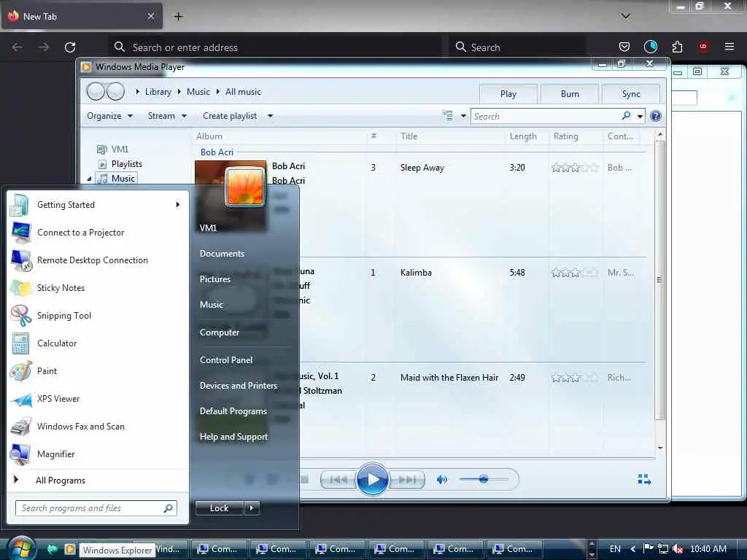Open the Stream dropdown menu
This screenshot has width=747, height=560.
167,116
